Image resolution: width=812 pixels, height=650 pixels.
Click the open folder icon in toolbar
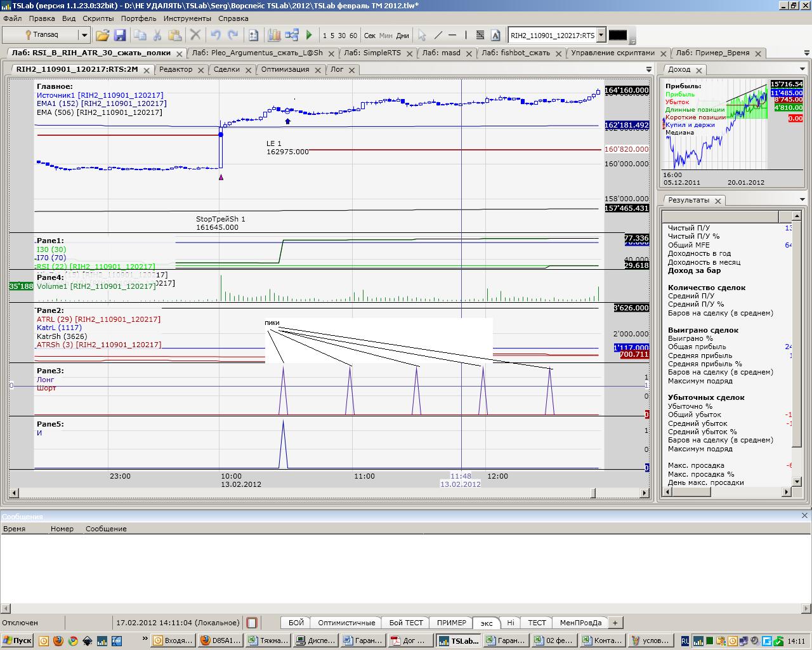click(x=102, y=36)
